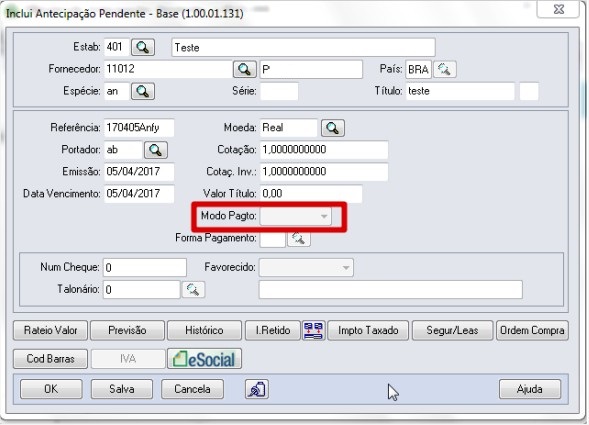Open the Moeda lookup magnifier
This screenshot has height=425, width=589.
click(333, 128)
